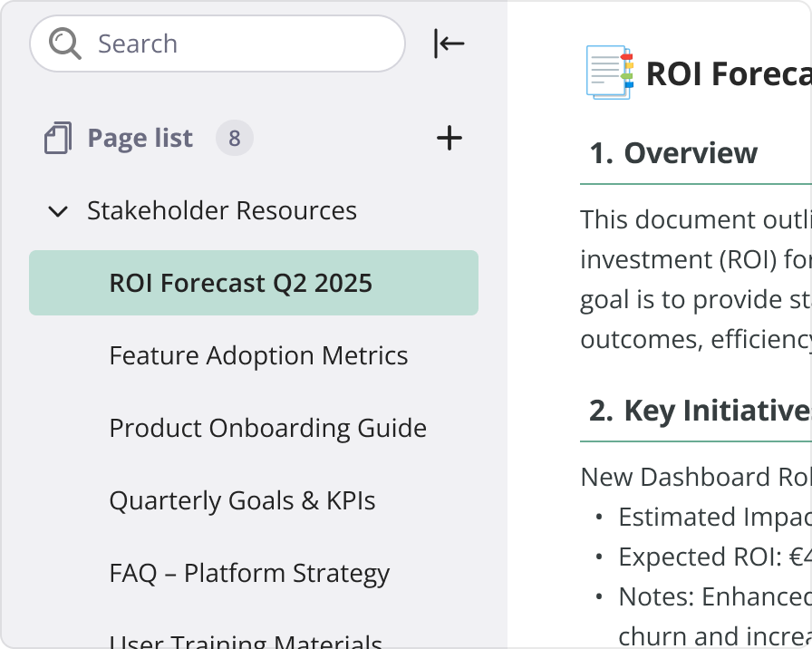Collapse Stakeholder Resources using the chevron

coord(58,211)
